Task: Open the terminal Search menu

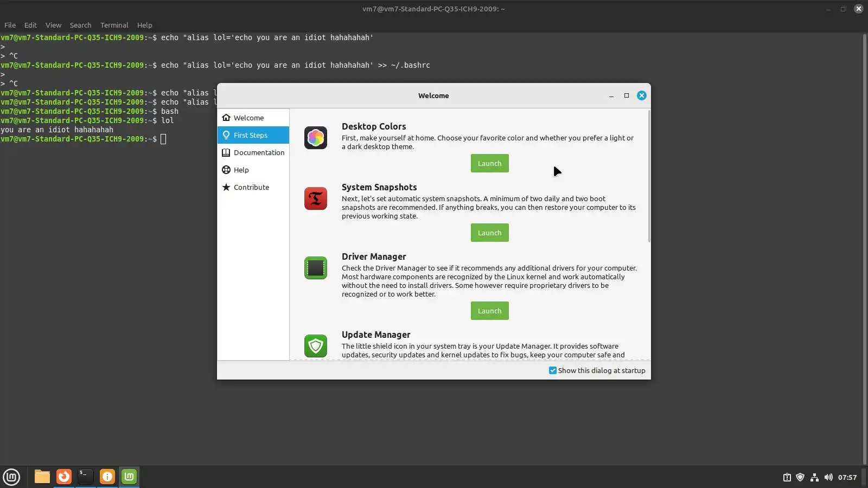Action: 80,25
